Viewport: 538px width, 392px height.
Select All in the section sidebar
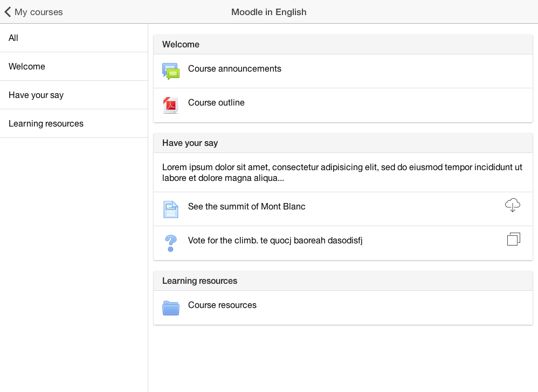(x=74, y=38)
